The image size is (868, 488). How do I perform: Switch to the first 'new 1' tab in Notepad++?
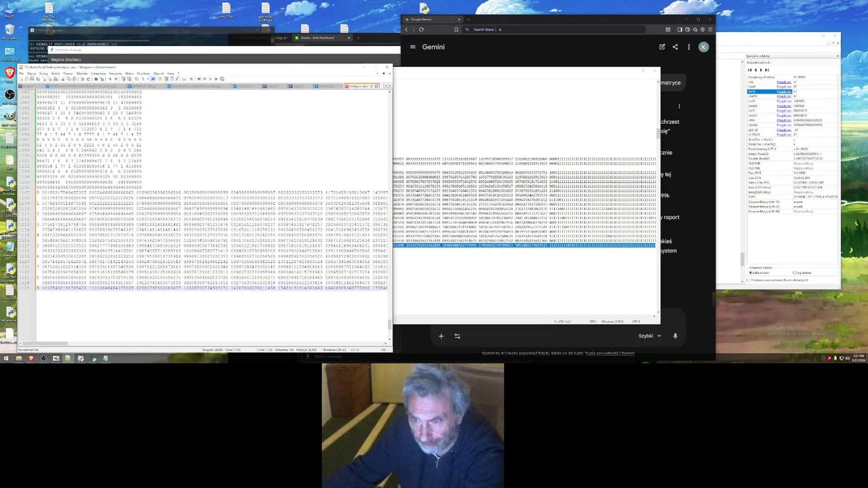(31, 86)
